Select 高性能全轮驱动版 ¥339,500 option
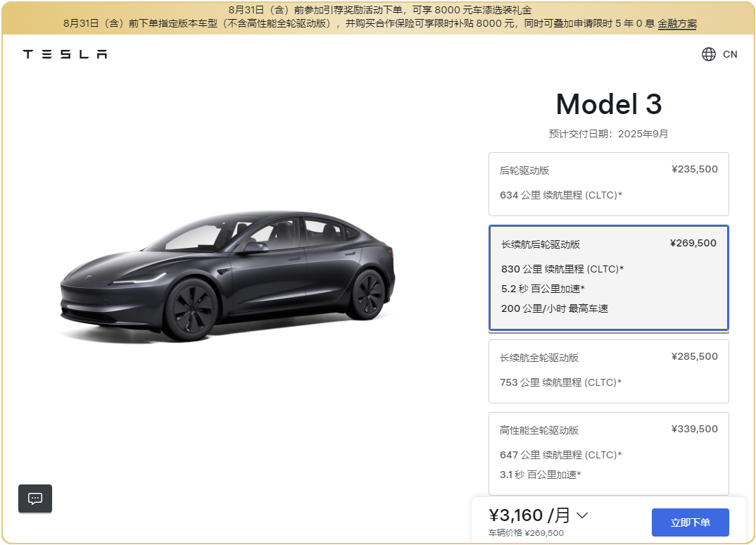756x545 pixels. (x=608, y=453)
